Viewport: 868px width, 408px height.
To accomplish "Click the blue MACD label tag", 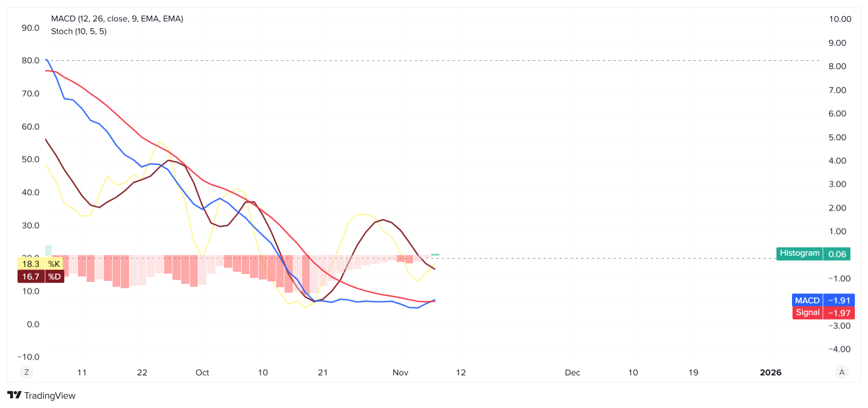I will [x=807, y=300].
